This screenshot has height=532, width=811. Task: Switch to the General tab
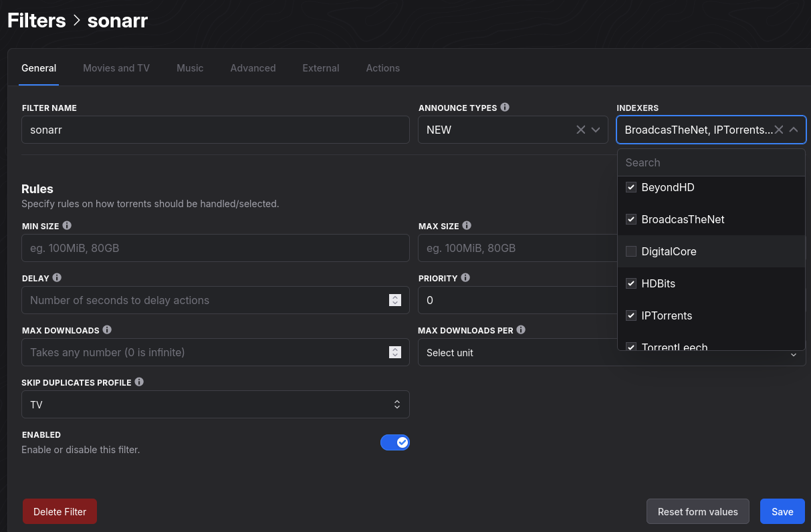coord(39,68)
